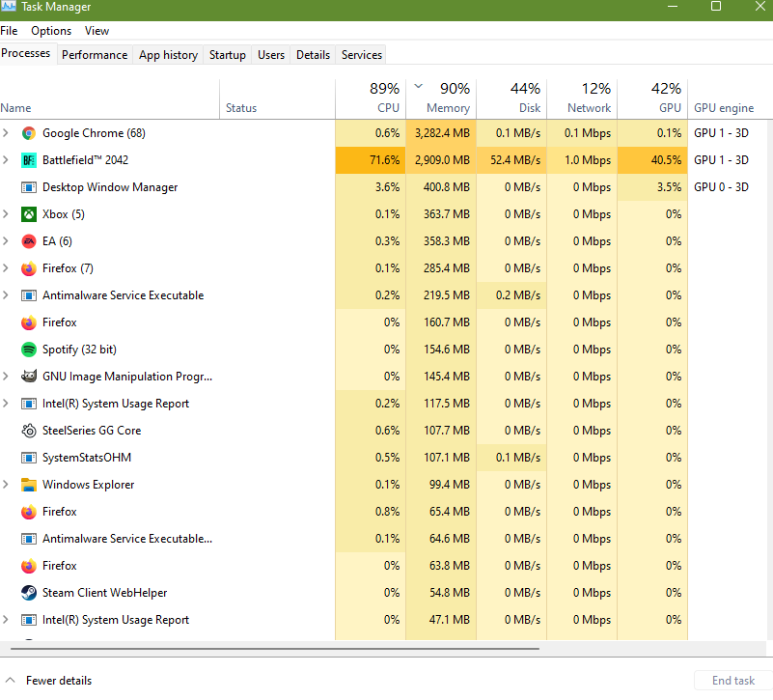The width and height of the screenshot is (773, 700).
Task: Select the Steam Client WebHelper row name
Action: point(104,593)
